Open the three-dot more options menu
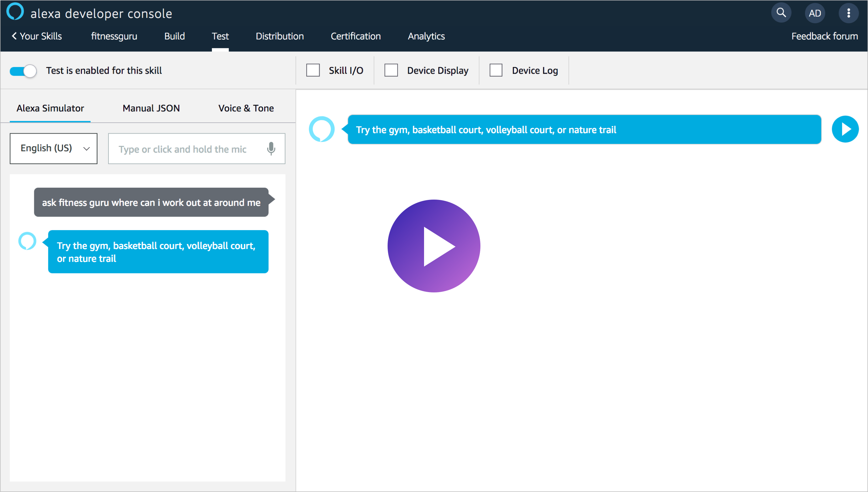868x492 pixels. pyautogui.click(x=848, y=13)
